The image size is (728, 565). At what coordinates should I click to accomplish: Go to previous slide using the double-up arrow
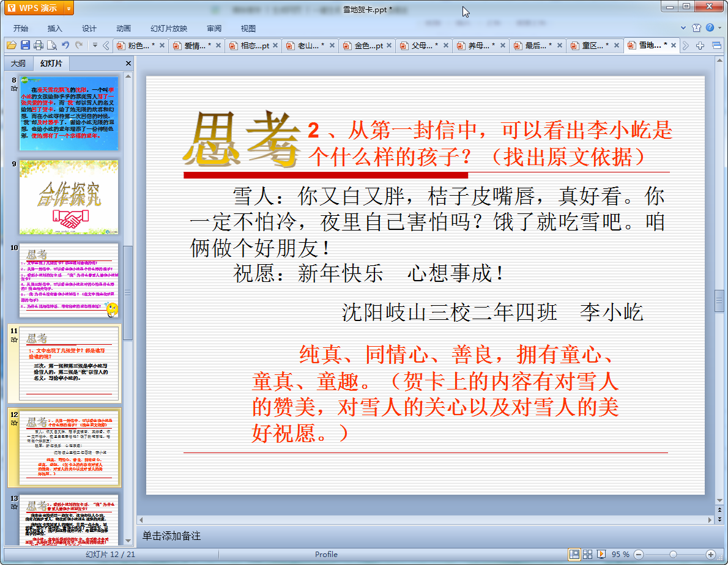point(719,510)
